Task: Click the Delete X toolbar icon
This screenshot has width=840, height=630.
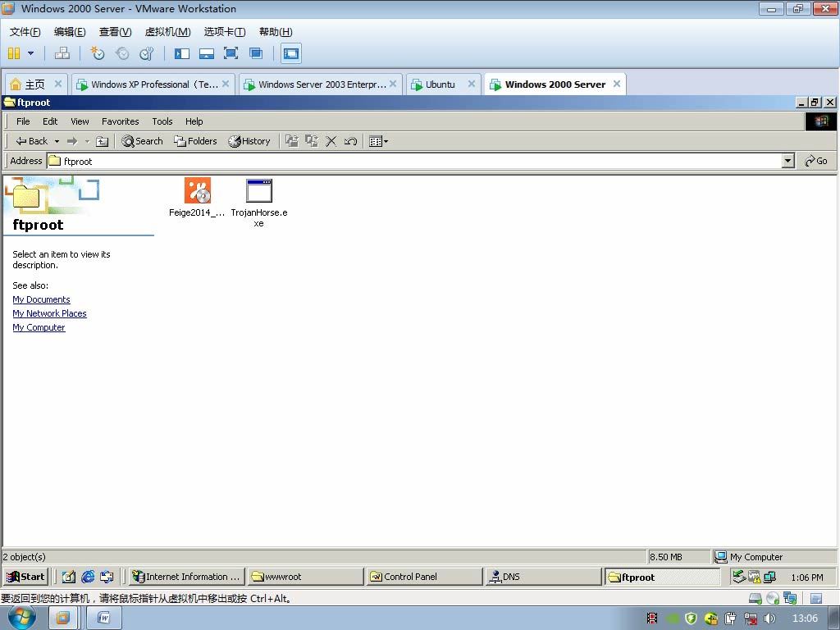Action: [x=331, y=141]
